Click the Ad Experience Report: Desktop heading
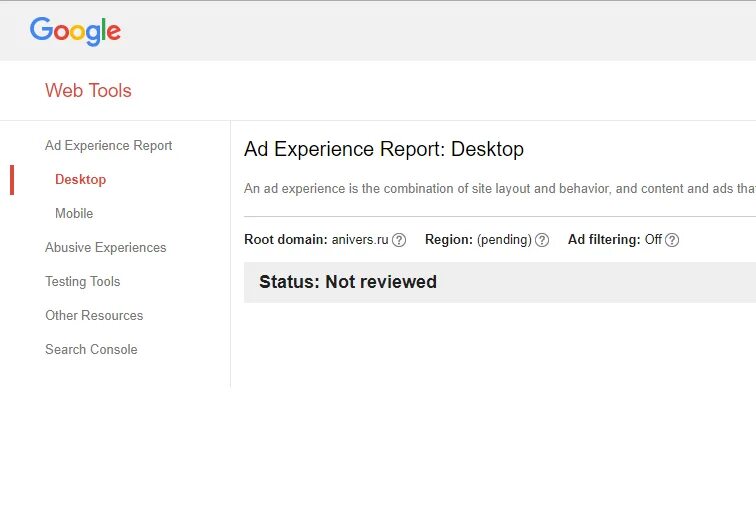 point(384,149)
